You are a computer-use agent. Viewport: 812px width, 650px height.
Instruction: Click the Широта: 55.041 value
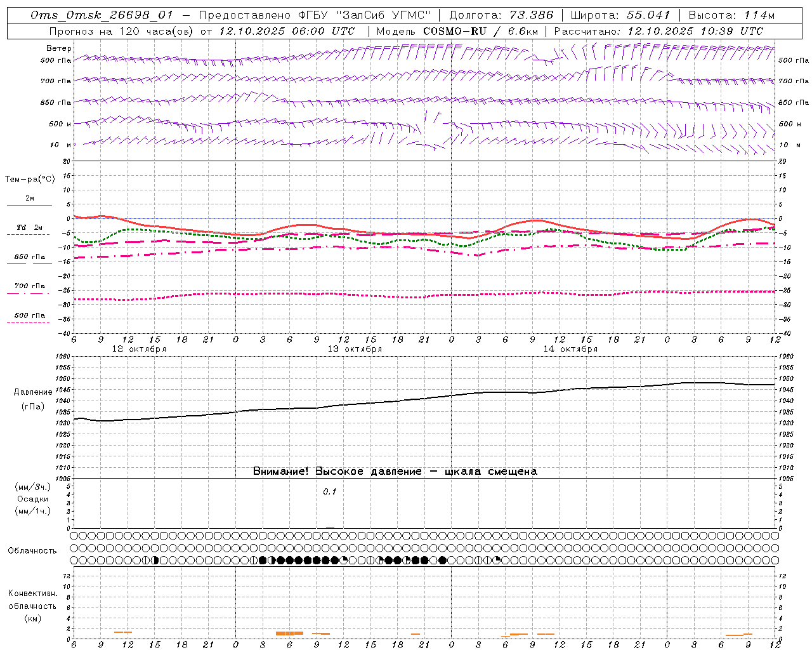(x=620, y=15)
